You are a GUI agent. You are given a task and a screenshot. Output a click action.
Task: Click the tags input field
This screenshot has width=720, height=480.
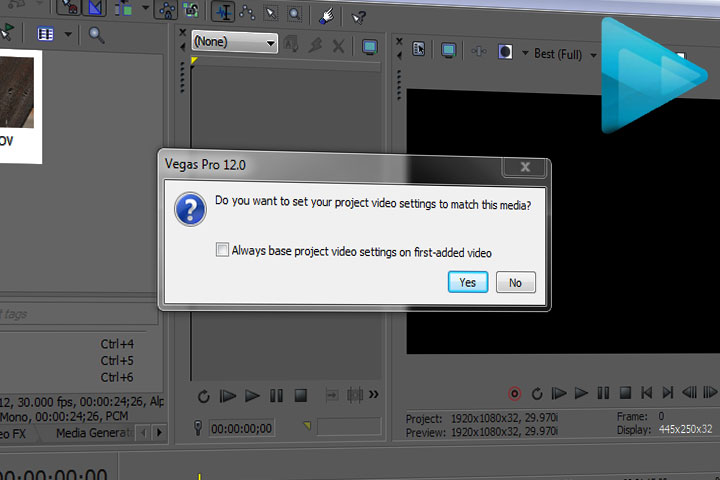pyautogui.click(x=78, y=314)
